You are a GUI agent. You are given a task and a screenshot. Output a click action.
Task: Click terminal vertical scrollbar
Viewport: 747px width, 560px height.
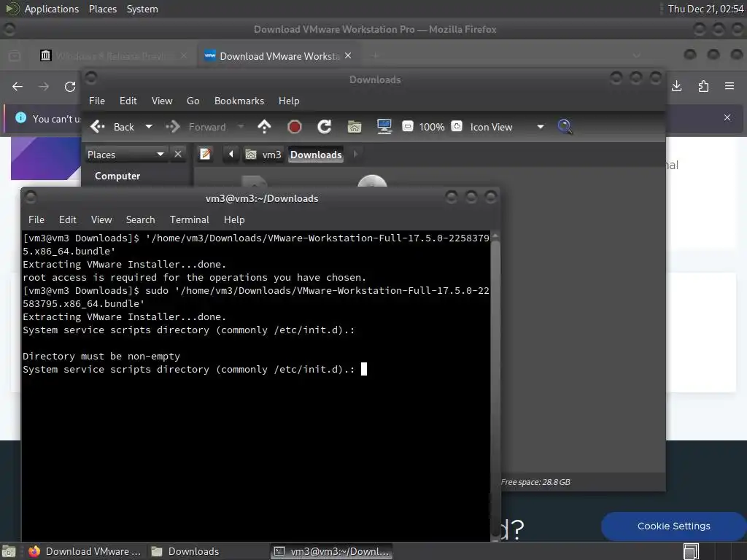tap(495, 386)
